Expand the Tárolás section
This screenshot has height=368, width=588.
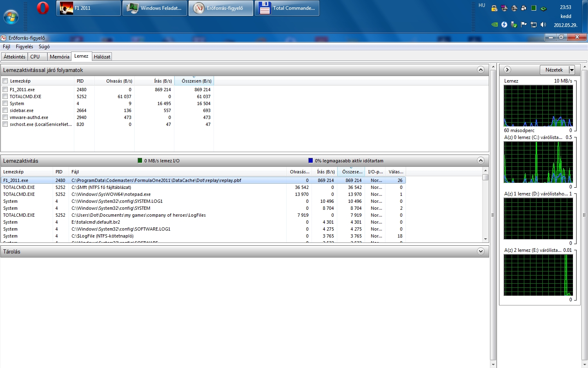pyautogui.click(x=481, y=251)
